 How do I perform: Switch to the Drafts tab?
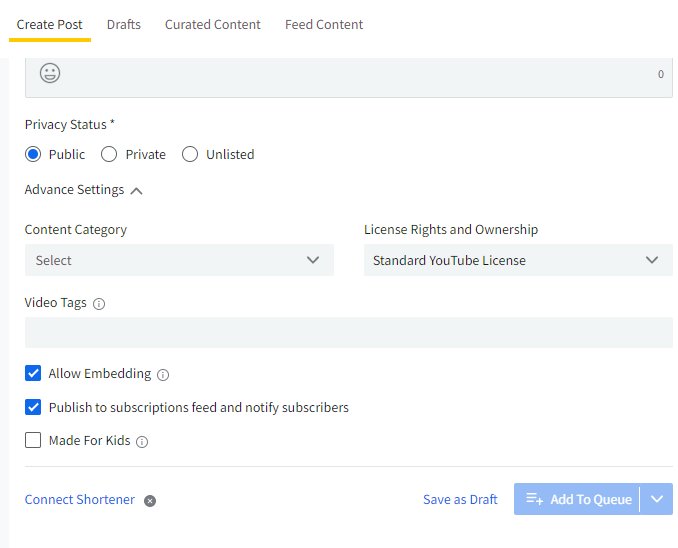pyautogui.click(x=124, y=25)
